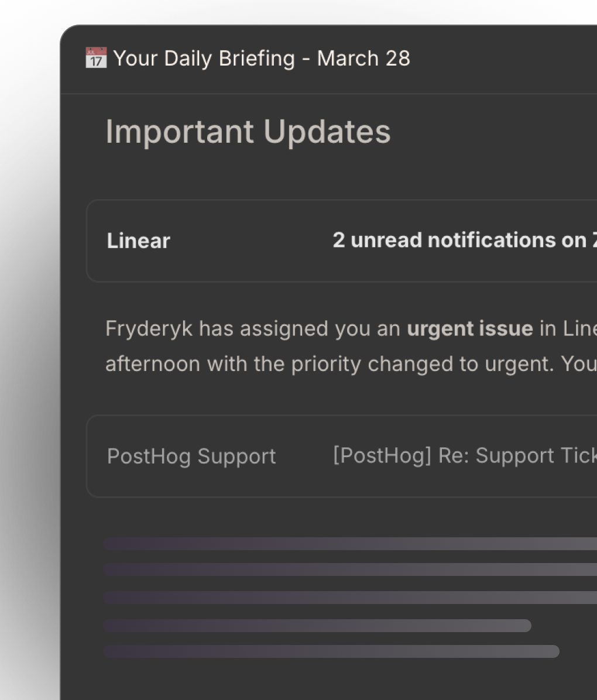
Task: Open the Linear sender label
Action: tap(139, 241)
